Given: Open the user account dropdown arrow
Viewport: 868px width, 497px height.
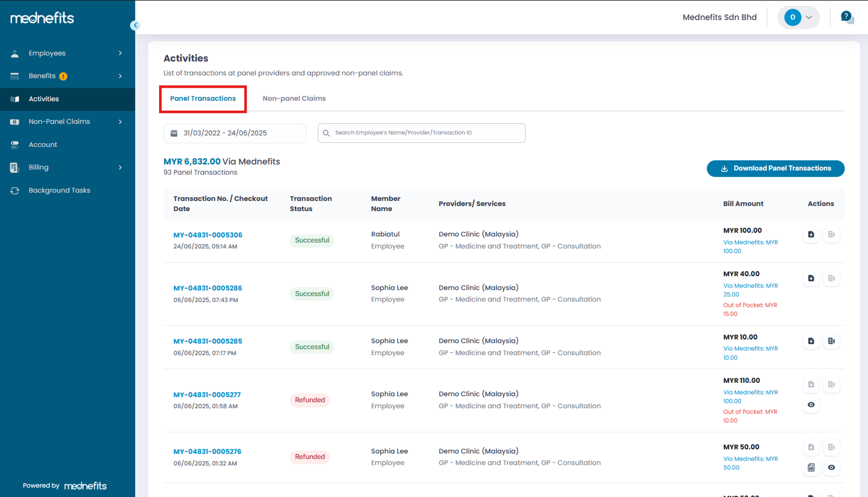Looking at the screenshot, I should (809, 17).
